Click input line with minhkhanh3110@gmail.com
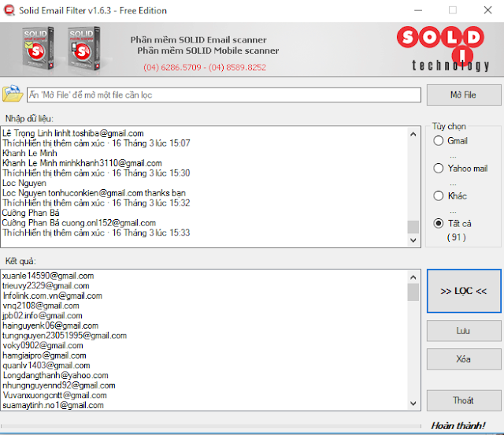The image size is (504, 435). tap(82, 163)
